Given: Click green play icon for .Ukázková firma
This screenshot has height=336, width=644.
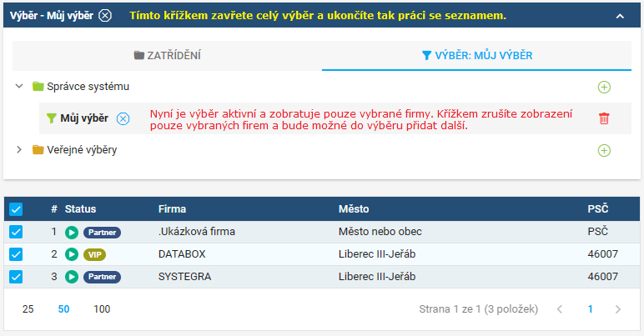Looking at the screenshot, I should (72, 233).
